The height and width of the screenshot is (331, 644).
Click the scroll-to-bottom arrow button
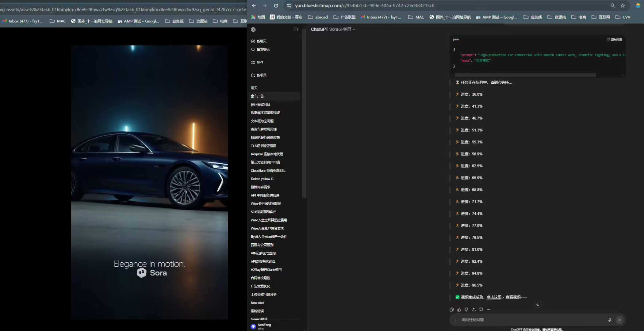pyautogui.click(x=538, y=304)
